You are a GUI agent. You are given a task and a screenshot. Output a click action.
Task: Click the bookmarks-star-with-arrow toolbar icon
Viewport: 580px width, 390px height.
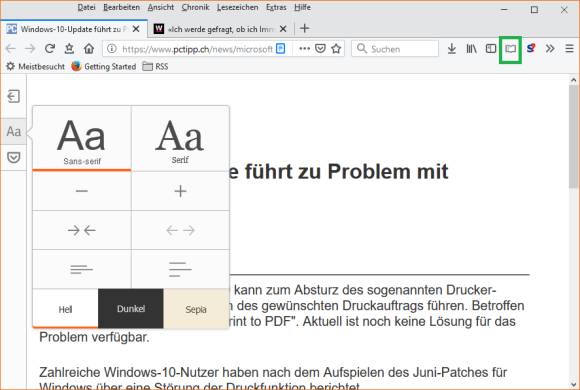pos(69,48)
